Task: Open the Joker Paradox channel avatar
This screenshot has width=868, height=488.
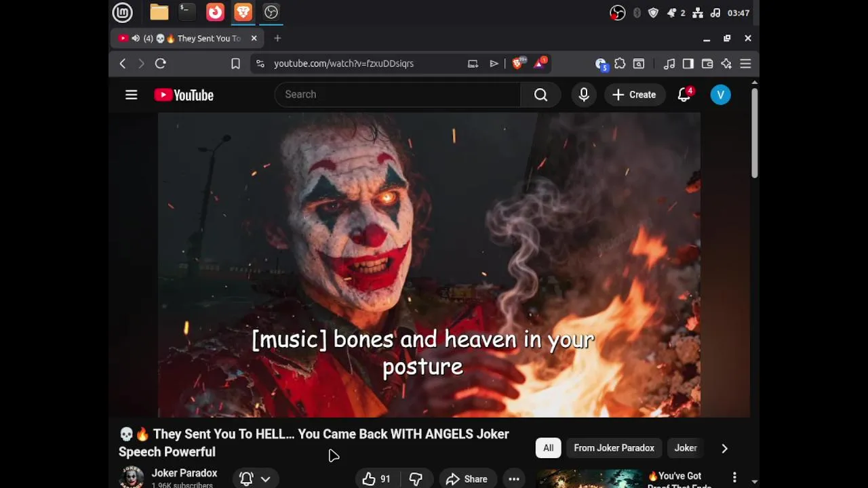Action: point(132,477)
